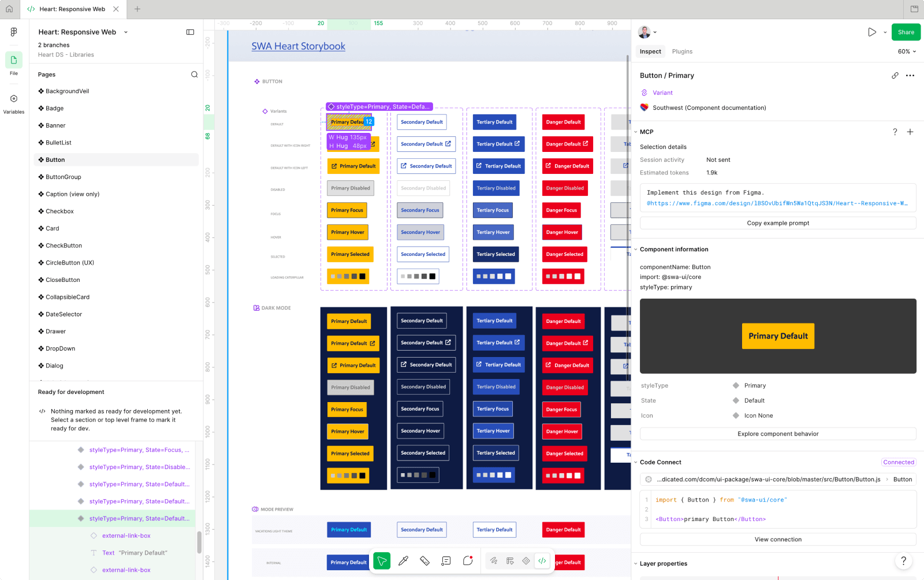Add MCP item with the plus icon
Screen dimensions: 924x580
pyautogui.click(x=910, y=132)
